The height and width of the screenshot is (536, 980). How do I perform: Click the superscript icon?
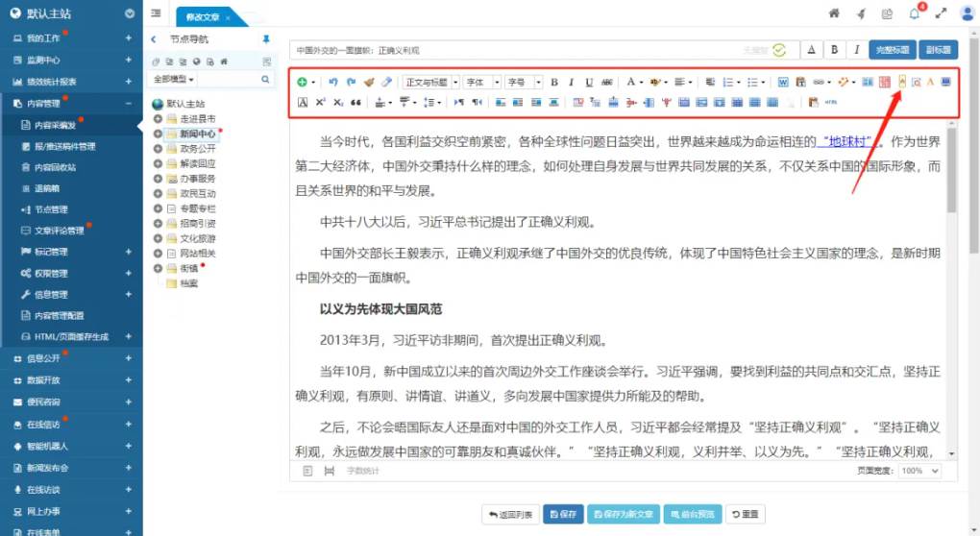tap(321, 102)
